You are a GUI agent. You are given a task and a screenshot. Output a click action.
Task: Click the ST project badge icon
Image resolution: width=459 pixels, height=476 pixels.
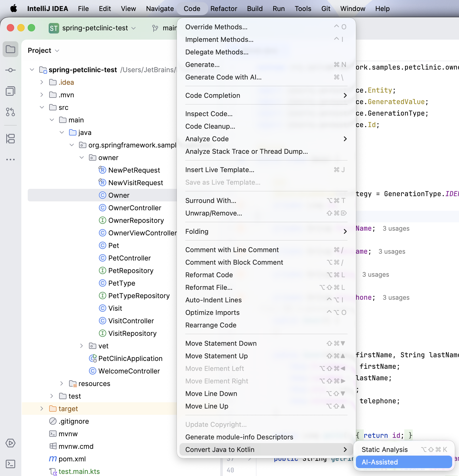coord(54,28)
